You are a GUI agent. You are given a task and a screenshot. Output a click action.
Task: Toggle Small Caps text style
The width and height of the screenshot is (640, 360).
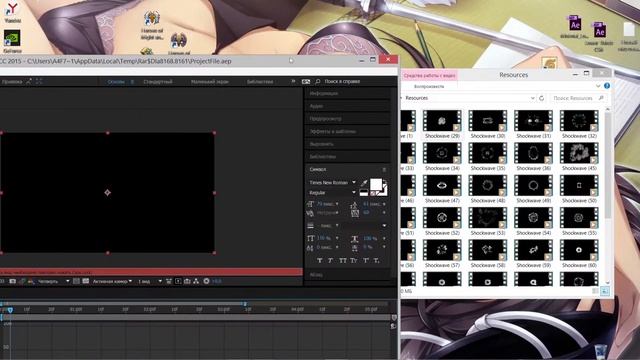[353, 260]
